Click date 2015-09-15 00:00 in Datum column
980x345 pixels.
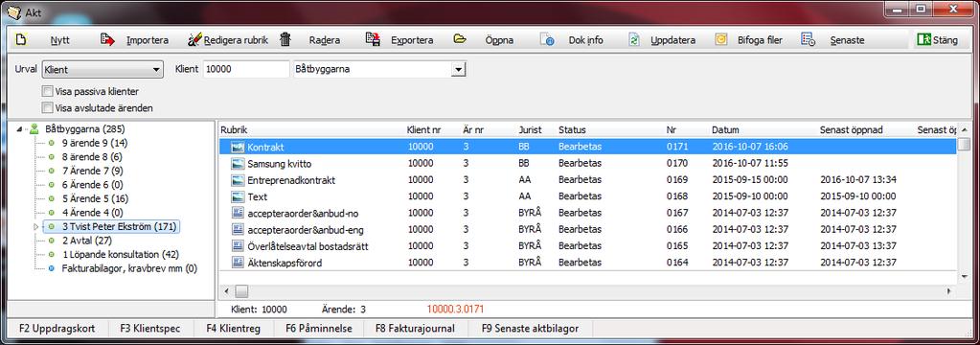pos(750,180)
